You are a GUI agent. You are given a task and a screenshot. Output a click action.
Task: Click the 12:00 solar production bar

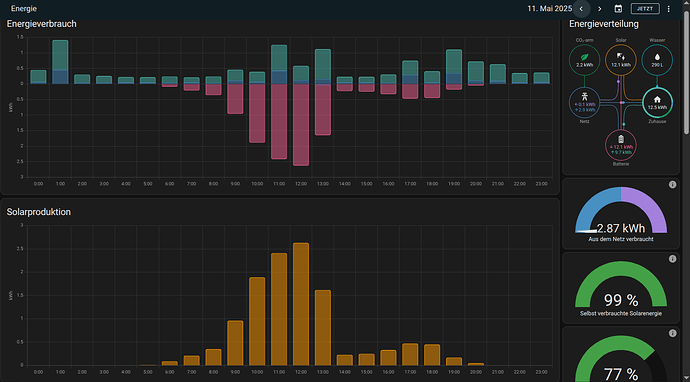(301, 304)
